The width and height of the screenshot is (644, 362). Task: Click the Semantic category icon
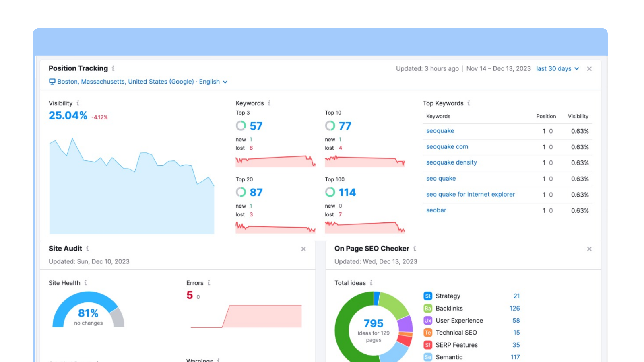427,357
